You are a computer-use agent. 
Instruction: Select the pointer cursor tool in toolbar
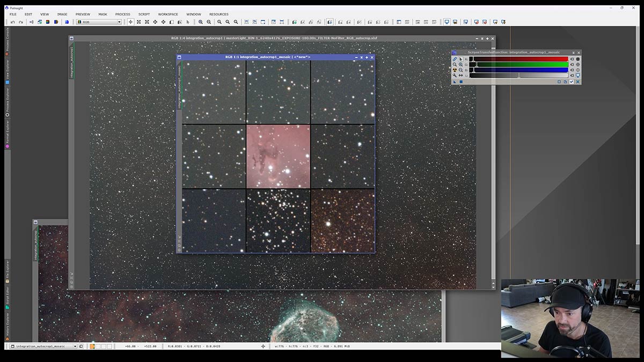click(x=188, y=22)
